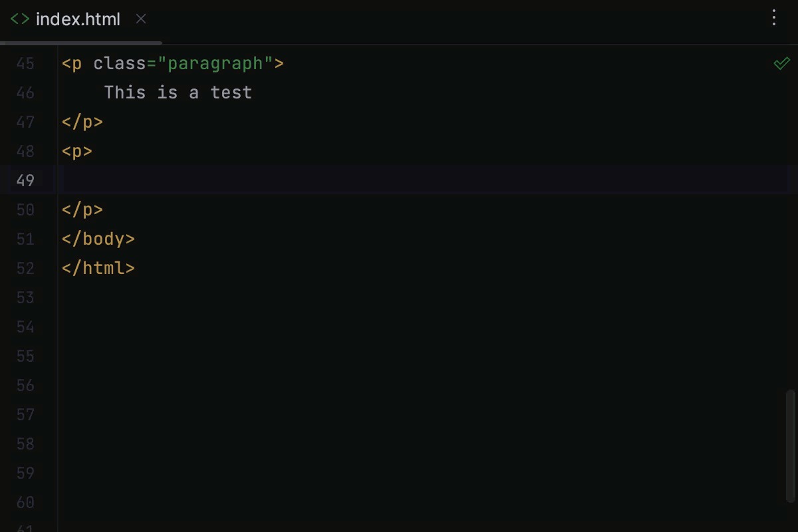Click the closing p tag on line 47
798x532 pixels.
pos(82,122)
